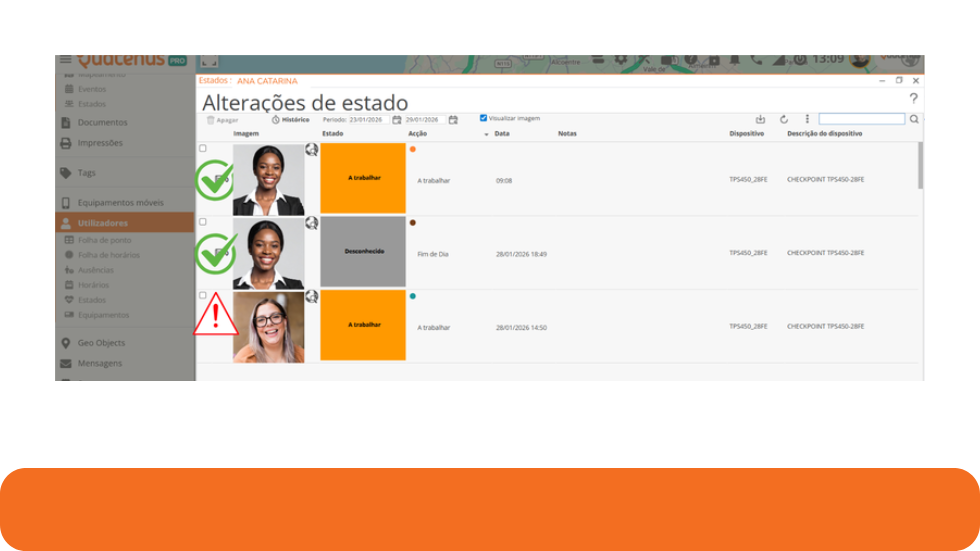Click the export download icon in toolbar

760,119
